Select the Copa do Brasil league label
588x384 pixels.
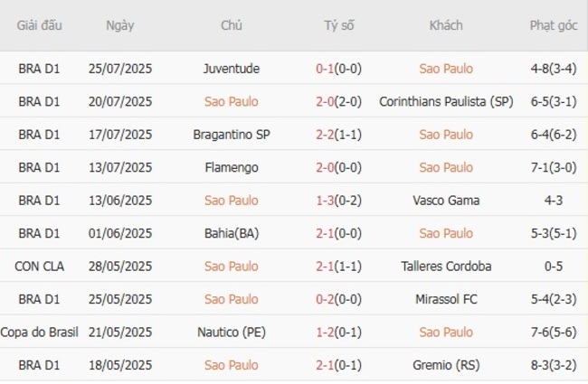[39, 332]
